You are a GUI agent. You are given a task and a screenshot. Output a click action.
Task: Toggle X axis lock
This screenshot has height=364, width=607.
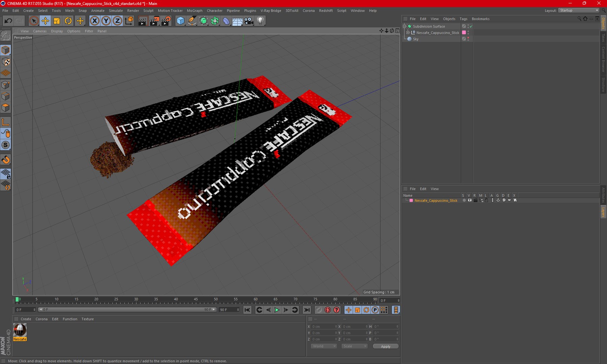[x=95, y=21]
